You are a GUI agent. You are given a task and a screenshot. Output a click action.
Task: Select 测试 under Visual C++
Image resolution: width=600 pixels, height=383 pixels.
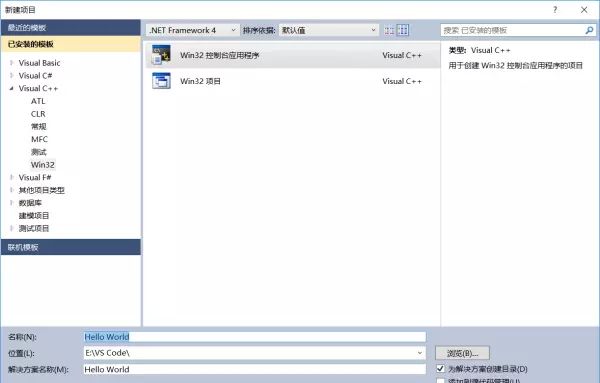click(38, 152)
